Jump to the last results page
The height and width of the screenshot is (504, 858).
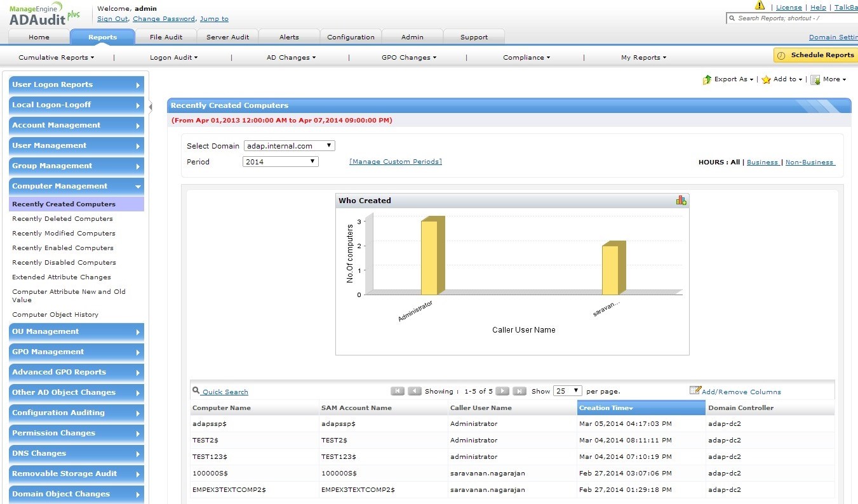(x=519, y=391)
